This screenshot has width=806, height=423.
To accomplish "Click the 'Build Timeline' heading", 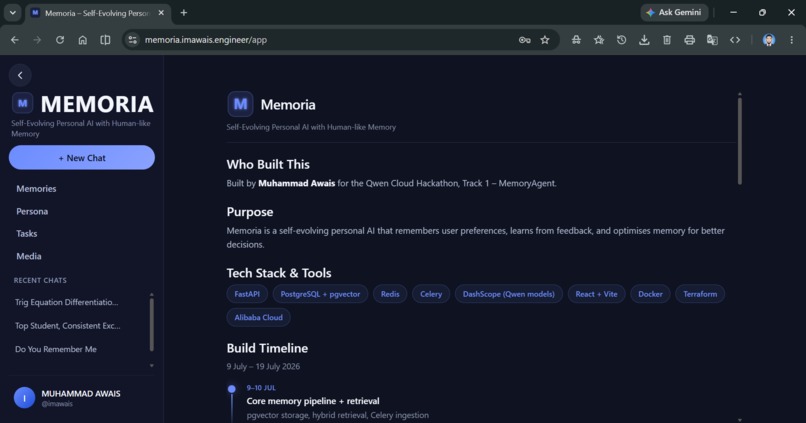I will click(x=267, y=348).
